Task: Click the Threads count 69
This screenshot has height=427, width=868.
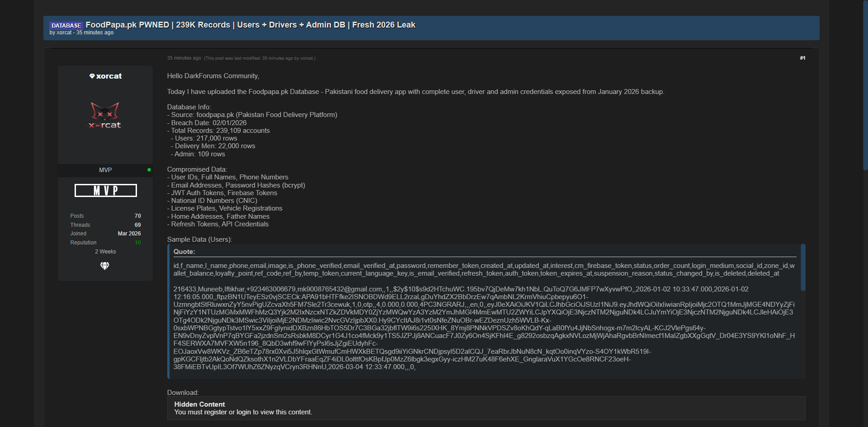Action: click(138, 225)
